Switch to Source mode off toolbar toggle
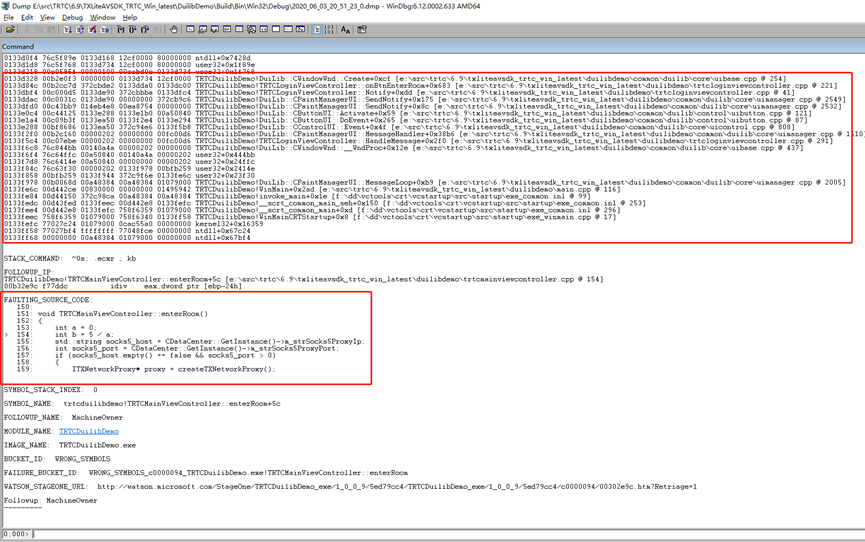This screenshot has height=542, width=865. pyautogui.click(x=329, y=29)
